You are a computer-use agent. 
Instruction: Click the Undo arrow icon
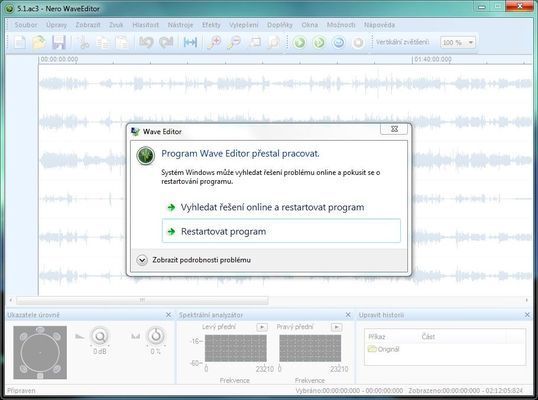point(146,43)
